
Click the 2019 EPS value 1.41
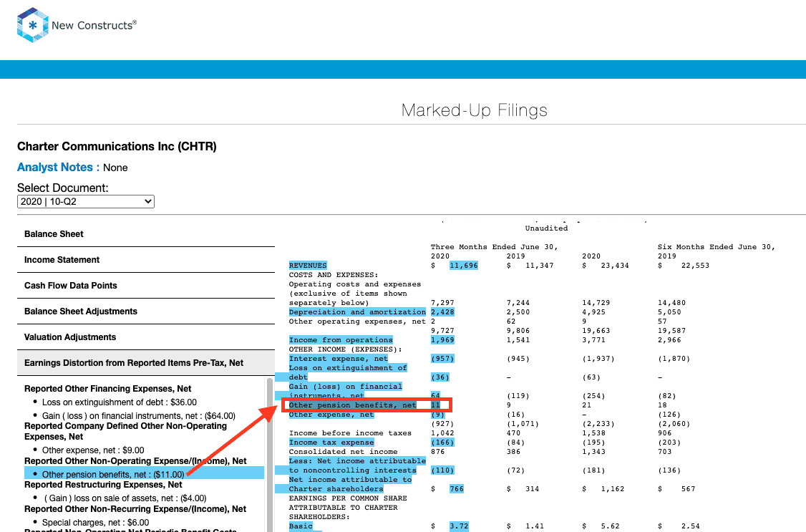click(535, 526)
